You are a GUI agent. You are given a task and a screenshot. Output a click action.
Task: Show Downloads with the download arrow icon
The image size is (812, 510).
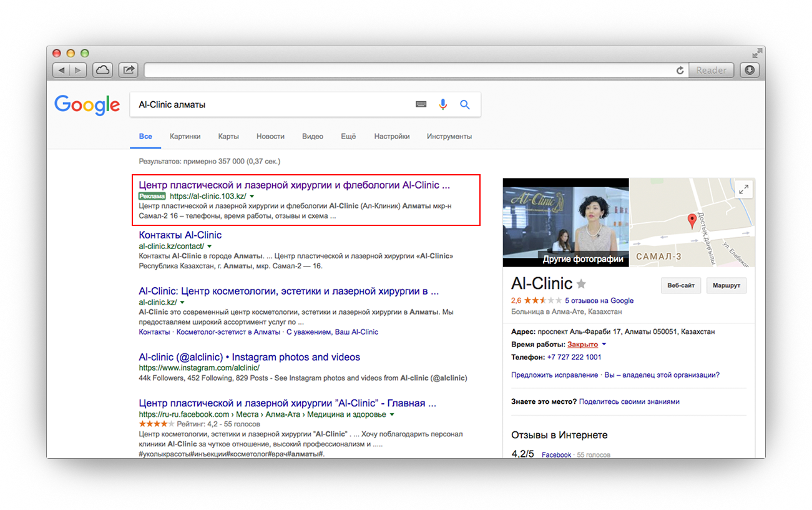point(749,71)
